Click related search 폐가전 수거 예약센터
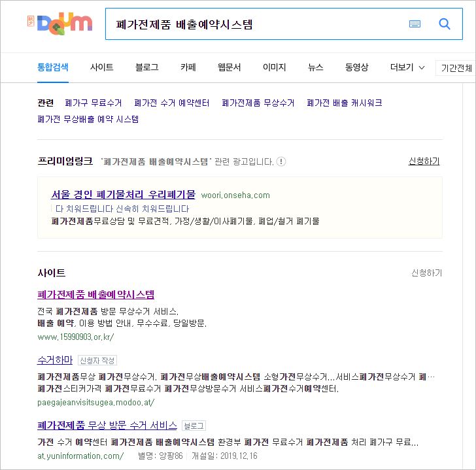The height and width of the screenshot is (470, 476). point(171,103)
